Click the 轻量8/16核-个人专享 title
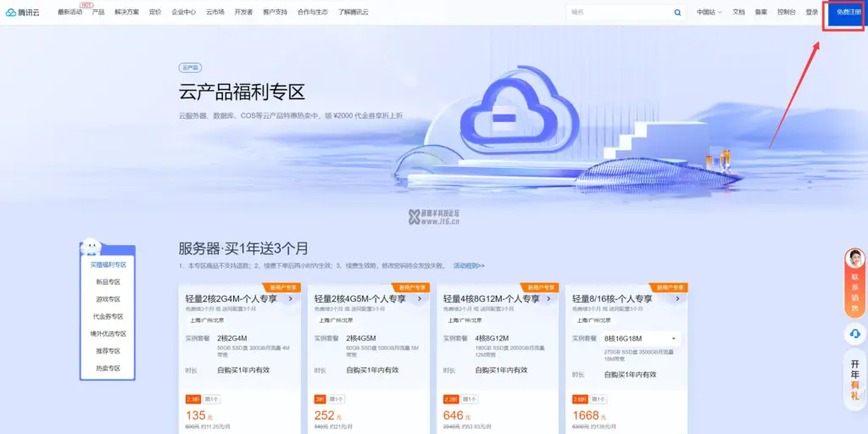The width and height of the screenshot is (868, 434). pos(612,299)
